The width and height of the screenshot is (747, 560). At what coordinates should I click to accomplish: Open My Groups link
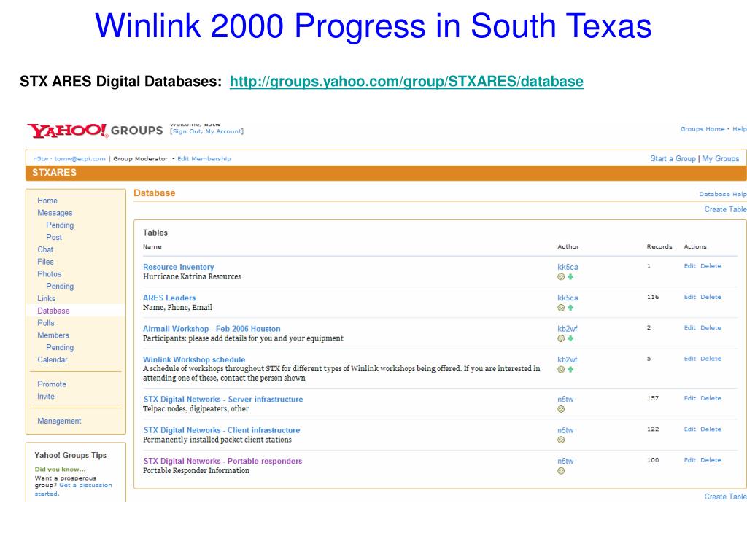(720, 158)
